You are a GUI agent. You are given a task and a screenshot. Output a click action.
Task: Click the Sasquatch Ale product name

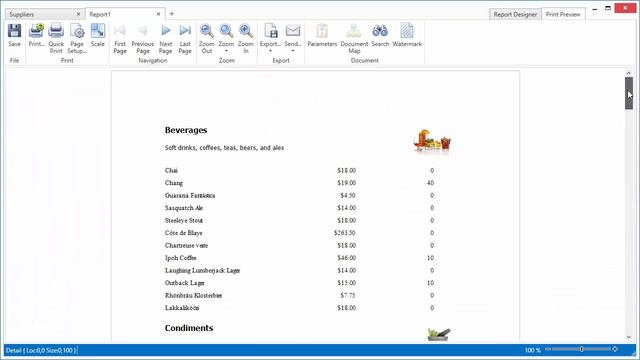coord(184,208)
